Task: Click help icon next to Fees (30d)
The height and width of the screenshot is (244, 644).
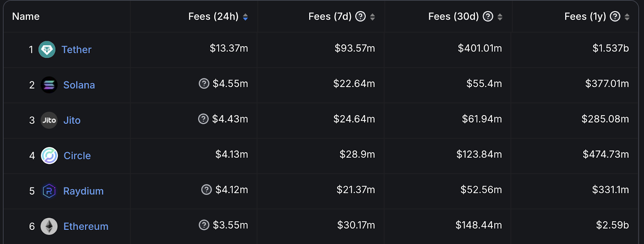Action: click(x=488, y=17)
